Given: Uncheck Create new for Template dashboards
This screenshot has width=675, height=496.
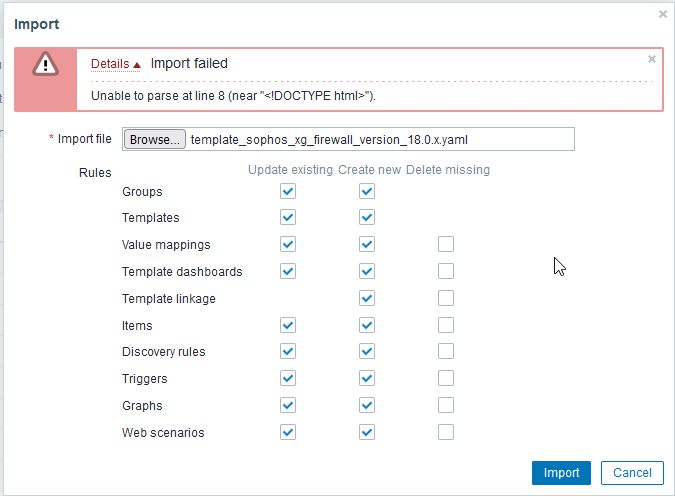Looking at the screenshot, I should (x=367, y=271).
